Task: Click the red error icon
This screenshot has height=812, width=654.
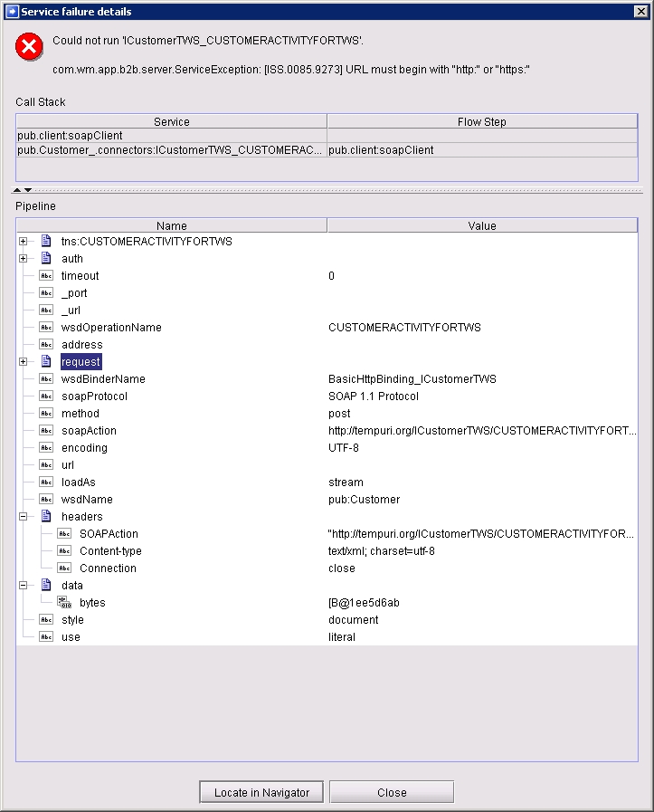Action: click(x=29, y=46)
